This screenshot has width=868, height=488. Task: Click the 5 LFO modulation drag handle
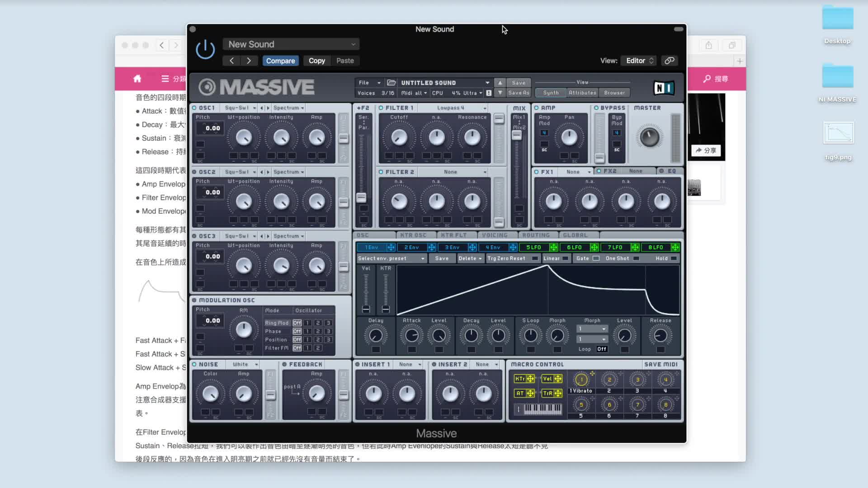(x=553, y=247)
